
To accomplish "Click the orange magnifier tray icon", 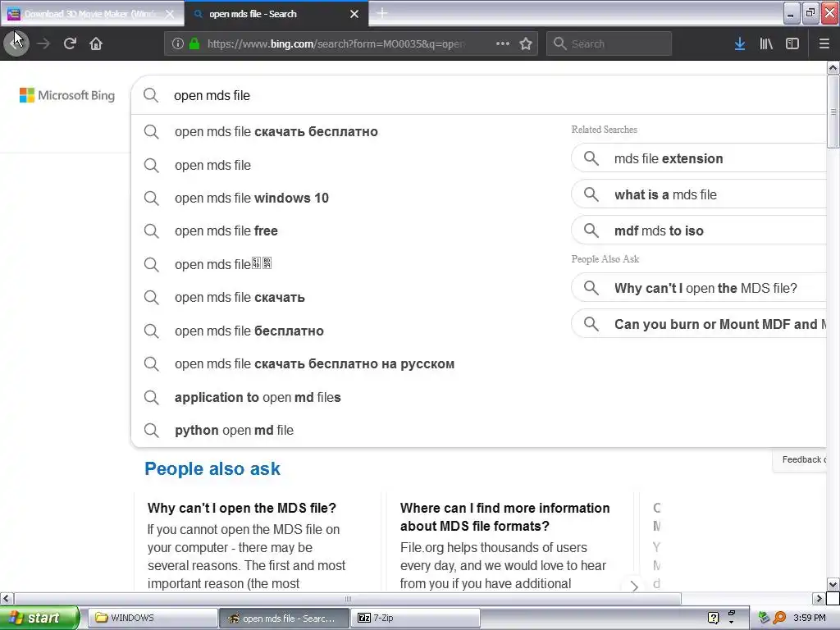I will (779, 618).
